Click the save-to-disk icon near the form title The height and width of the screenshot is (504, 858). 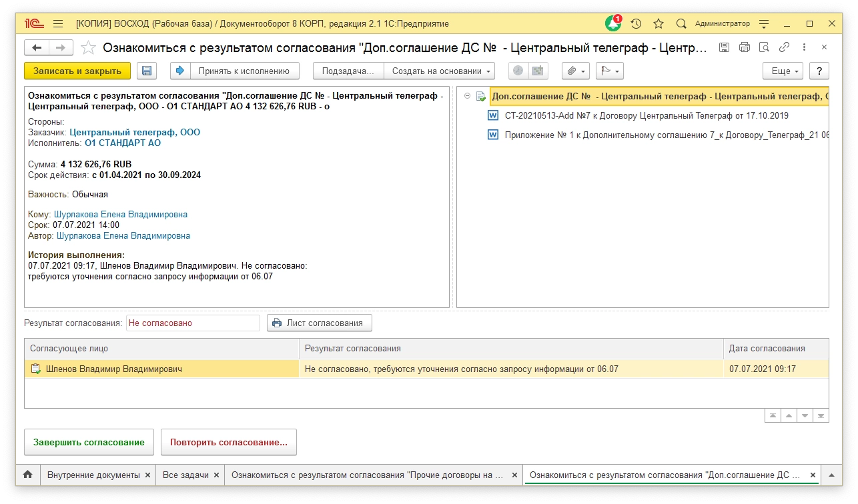(725, 47)
